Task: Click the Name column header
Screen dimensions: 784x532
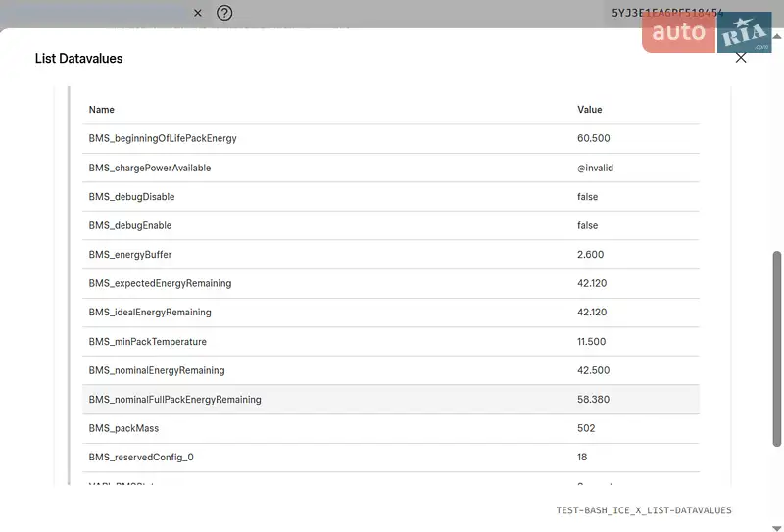Action: (x=102, y=110)
